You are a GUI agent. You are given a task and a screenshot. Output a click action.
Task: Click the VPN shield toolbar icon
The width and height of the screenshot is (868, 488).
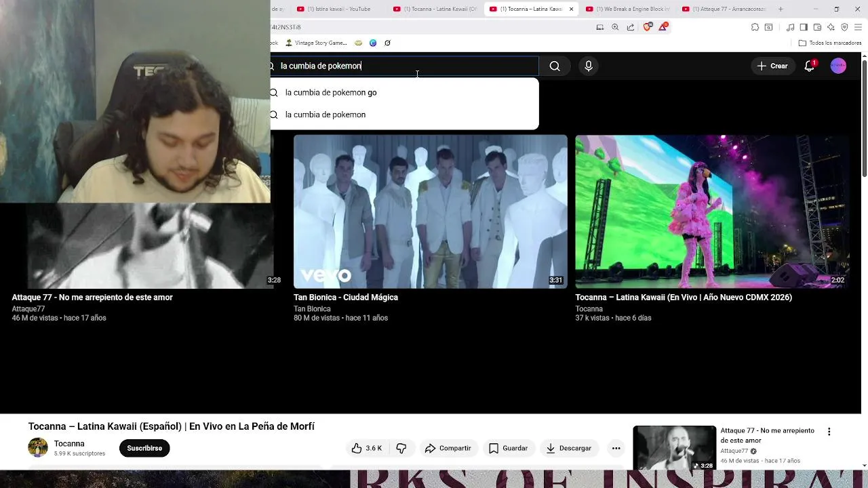(844, 27)
